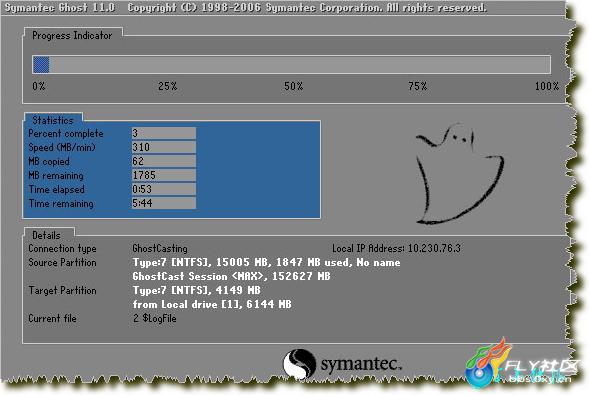Viewport: 589px width, 395px height.
Task: Click the Symantec yin-yang logo
Action: click(299, 364)
